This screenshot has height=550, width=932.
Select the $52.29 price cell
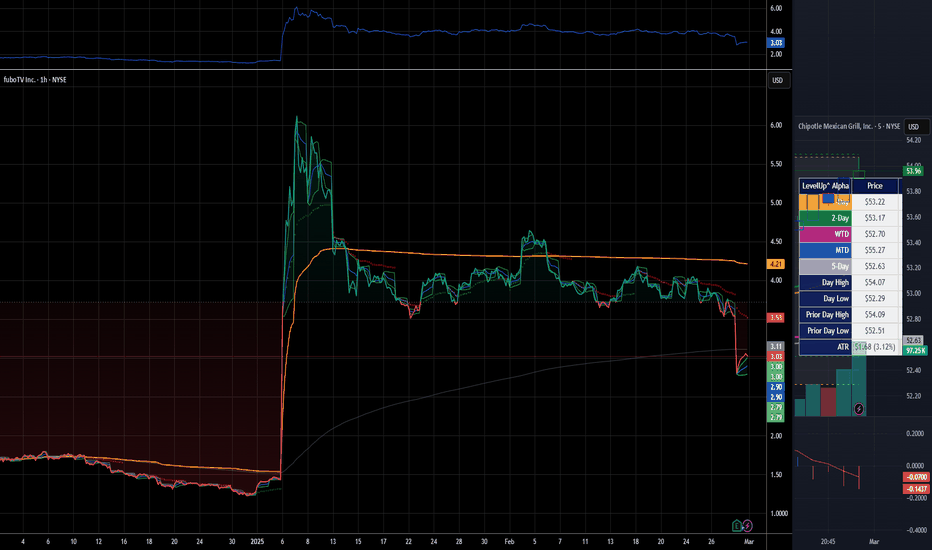click(876, 298)
